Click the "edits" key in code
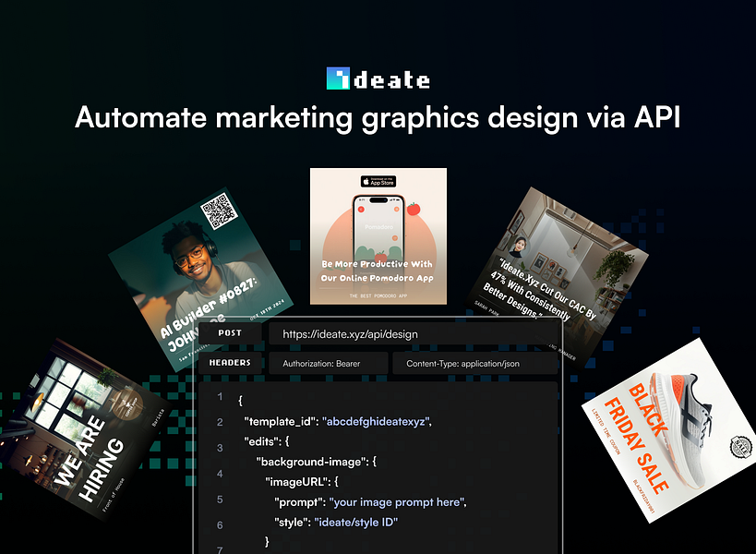 coord(261,441)
